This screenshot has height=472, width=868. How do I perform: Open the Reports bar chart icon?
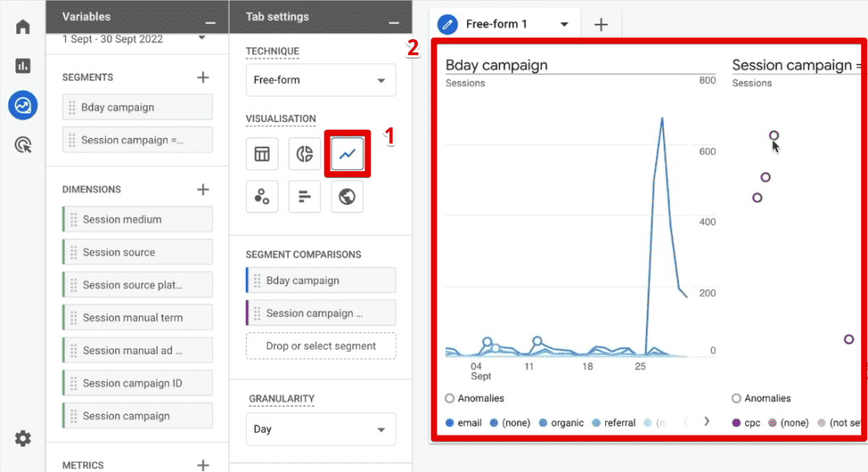click(23, 66)
